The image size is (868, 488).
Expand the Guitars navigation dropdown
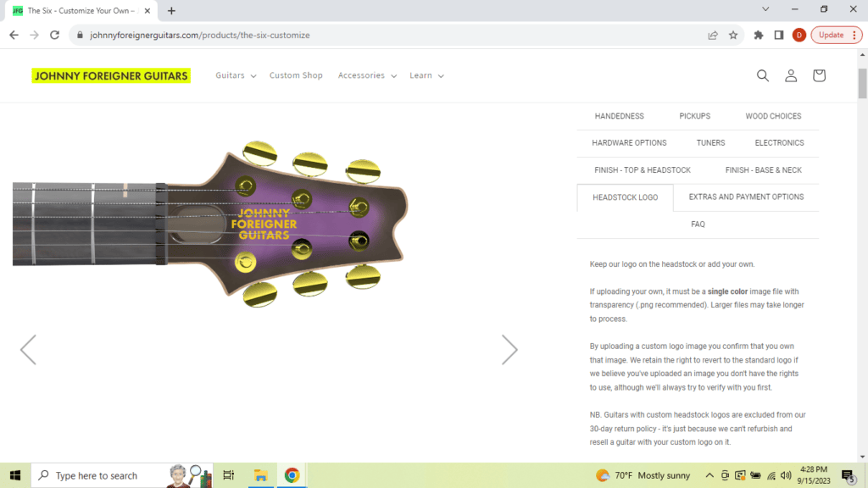click(x=236, y=75)
